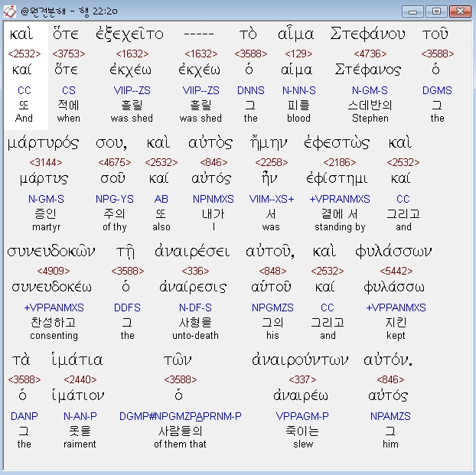
Task: Click Strong's number <3753>
Action: click(69, 54)
